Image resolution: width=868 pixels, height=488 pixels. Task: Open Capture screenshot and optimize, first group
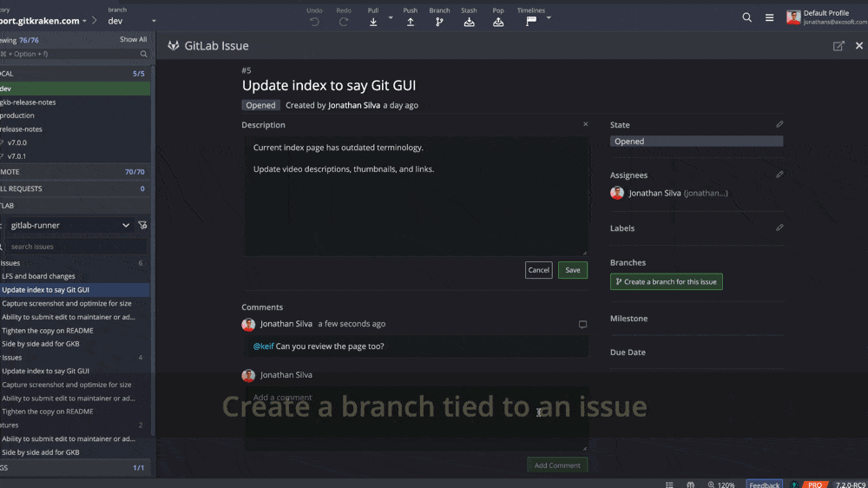pos(75,304)
